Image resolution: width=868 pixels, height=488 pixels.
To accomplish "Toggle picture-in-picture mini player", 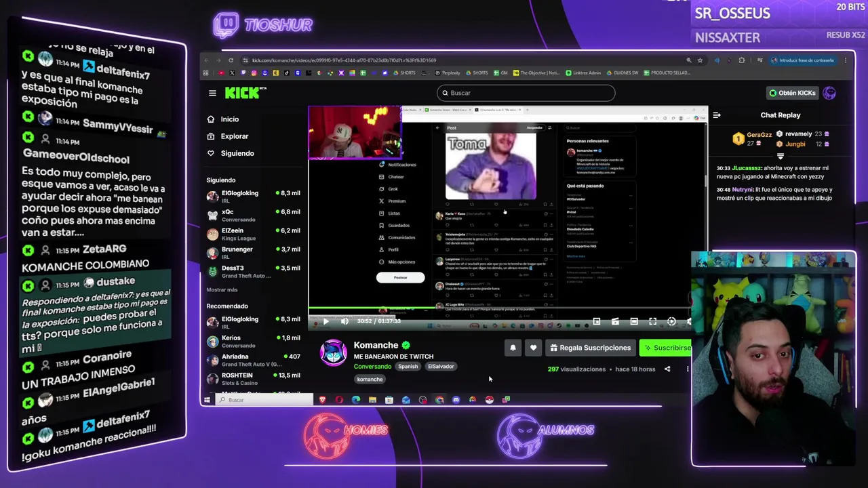I will point(597,322).
